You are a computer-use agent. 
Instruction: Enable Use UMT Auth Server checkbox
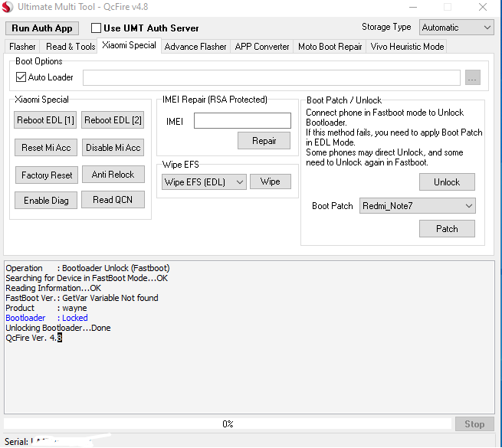(x=96, y=28)
